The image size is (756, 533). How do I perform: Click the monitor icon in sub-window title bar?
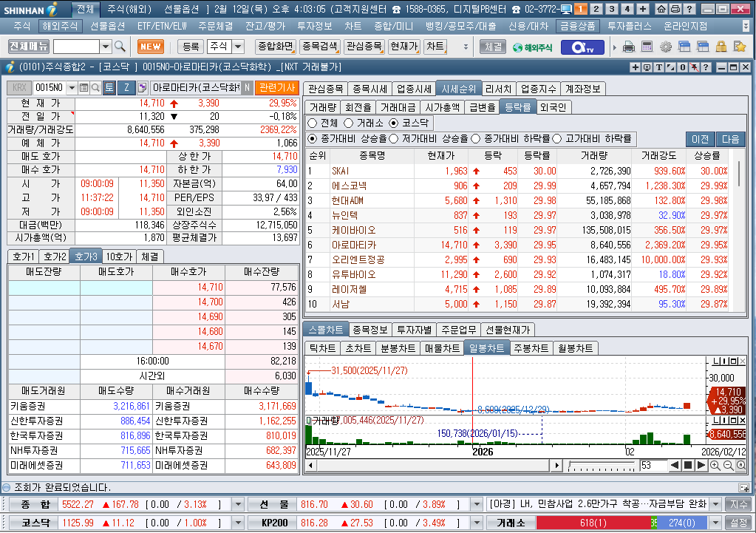click(x=647, y=67)
